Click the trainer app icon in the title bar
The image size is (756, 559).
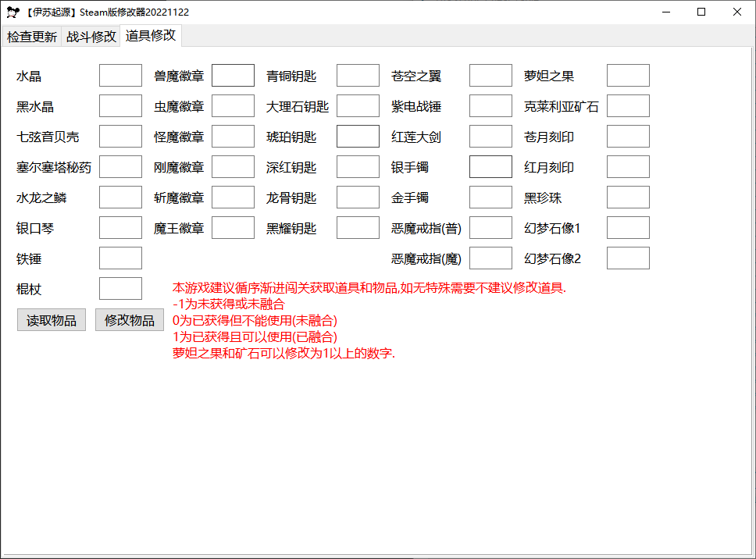tap(12, 12)
